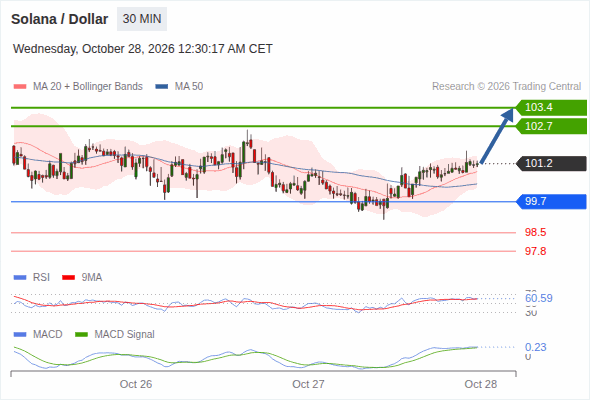
Task: Select the Solana / Dollar title
Action: pos(59,19)
